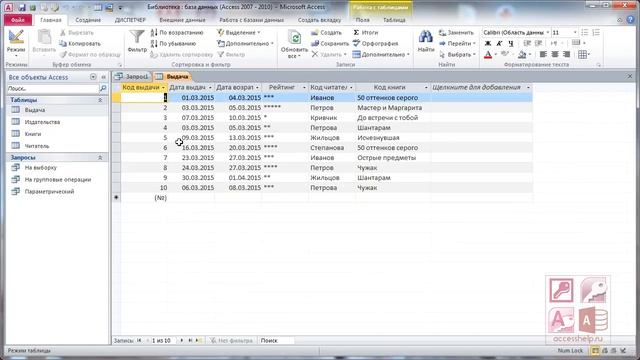Open font color dropdown arrow

click(x=496, y=55)
